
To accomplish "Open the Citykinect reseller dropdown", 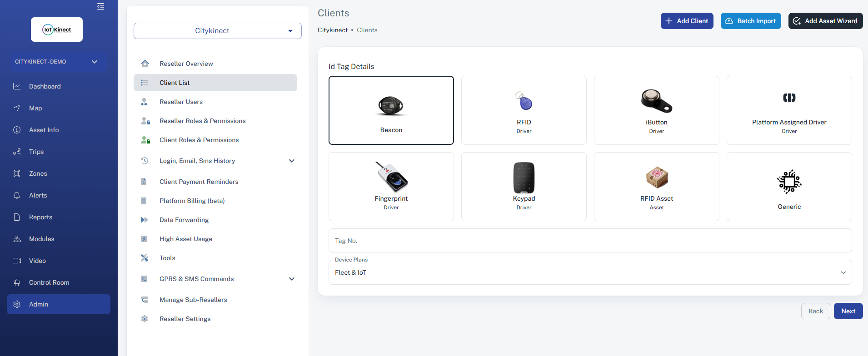I will pos(217,31).
